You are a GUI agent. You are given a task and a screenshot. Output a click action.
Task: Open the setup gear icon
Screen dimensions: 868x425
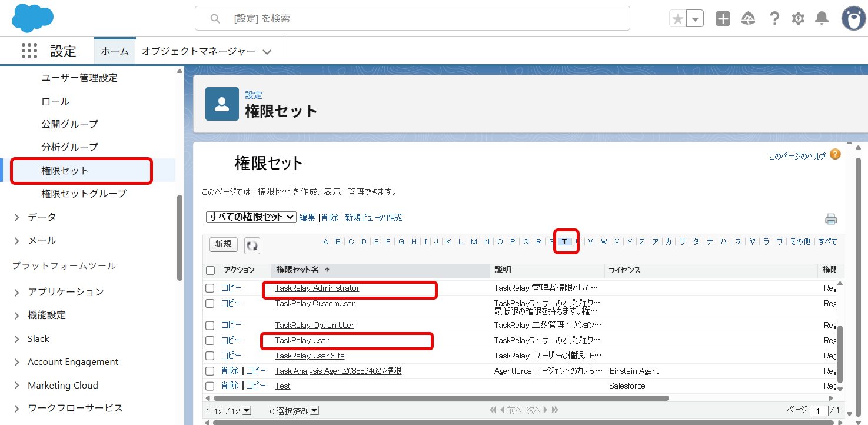point(798,19)
